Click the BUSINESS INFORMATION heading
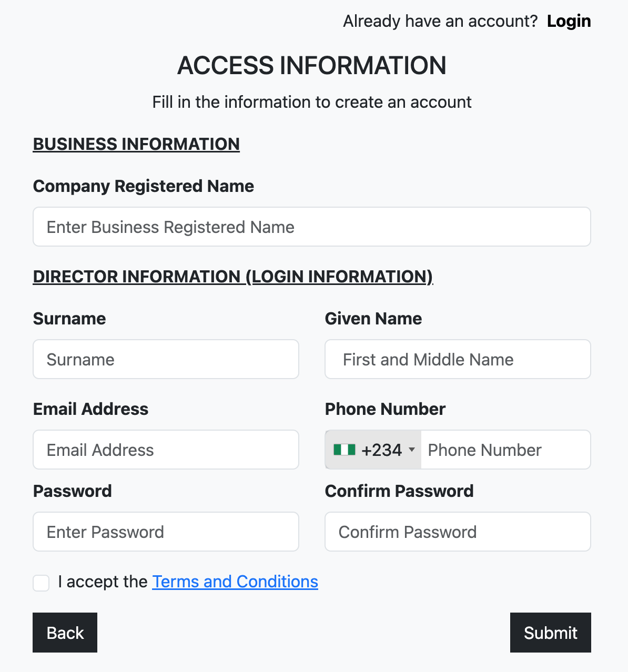The height and width of the screenshot is (672, 628). click(x=136, y=144)
